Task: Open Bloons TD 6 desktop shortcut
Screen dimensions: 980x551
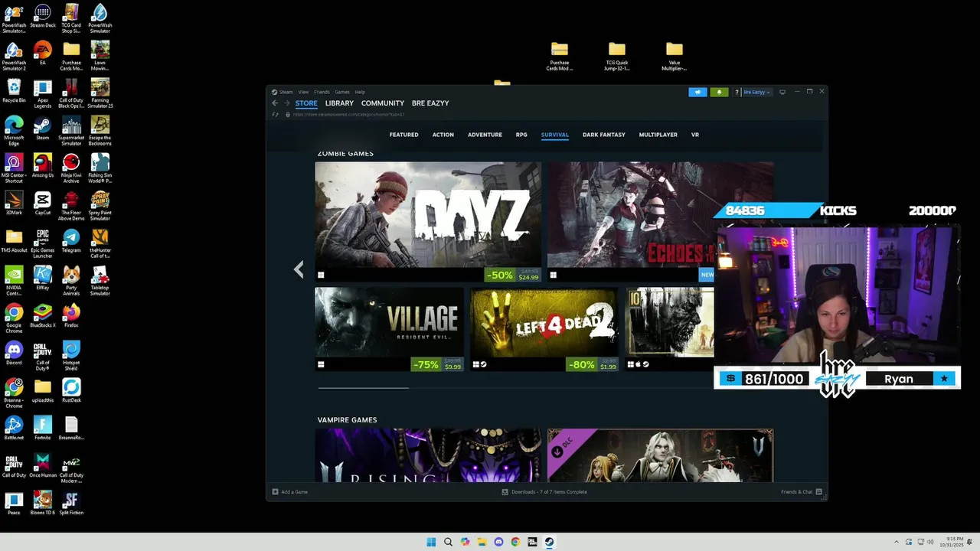Action: pyautogui.click(x=43, y=503)
